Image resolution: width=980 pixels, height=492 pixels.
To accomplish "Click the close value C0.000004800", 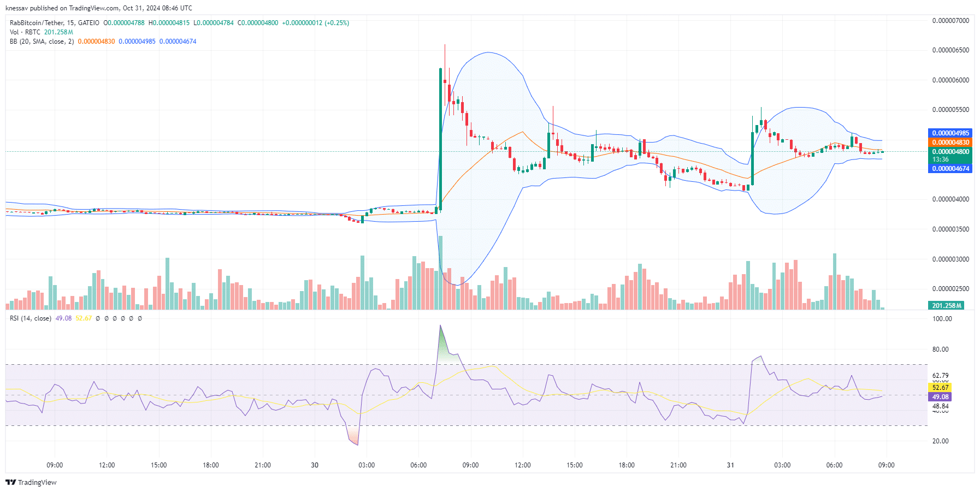I will pos(258,23).
